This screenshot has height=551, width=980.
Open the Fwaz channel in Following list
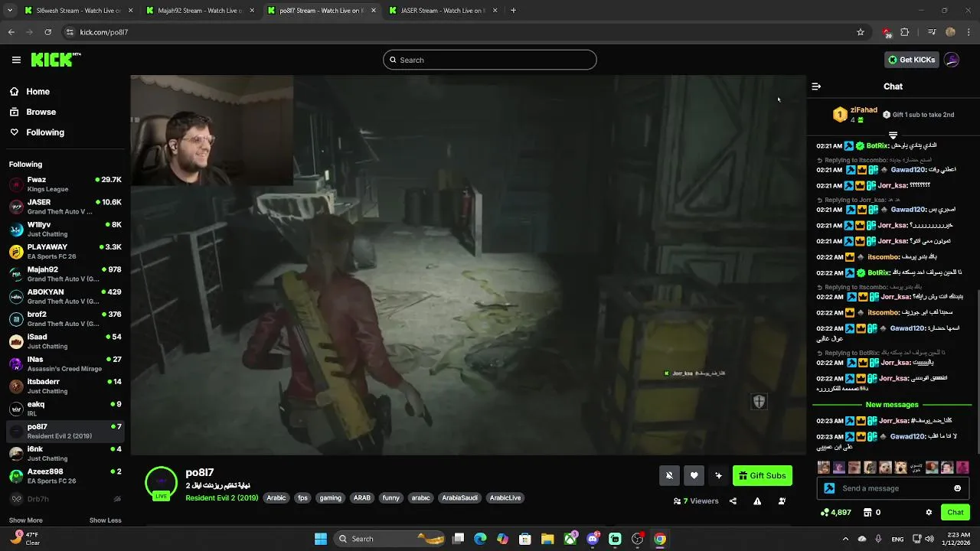(64, 184)
